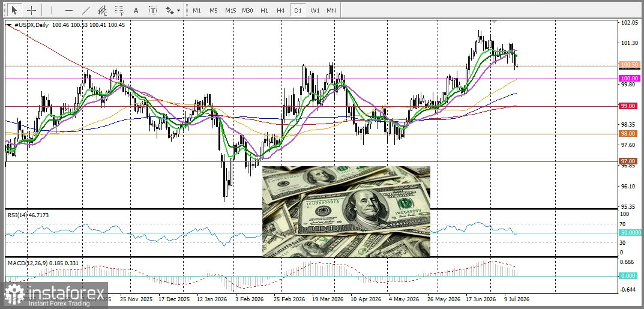644x309 pixels.
Task: Click the MACD 0.000 level label
Action: pos(629,276)
